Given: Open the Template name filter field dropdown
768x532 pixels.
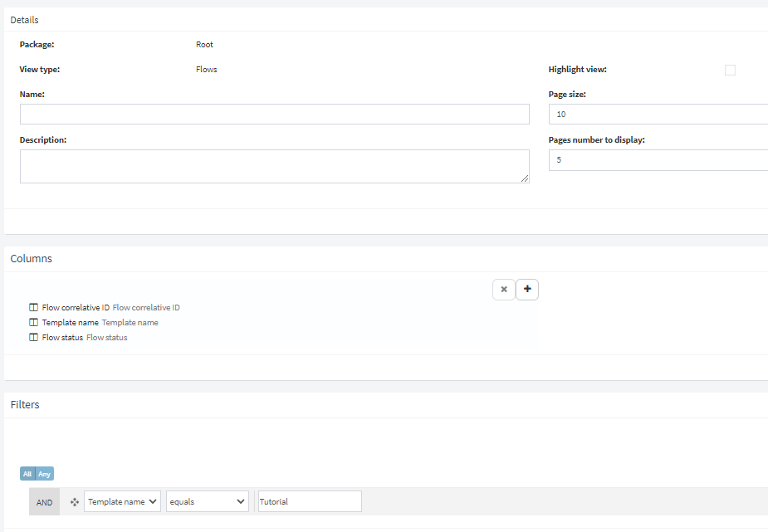Looking at the screenshot, I should 122,501.
